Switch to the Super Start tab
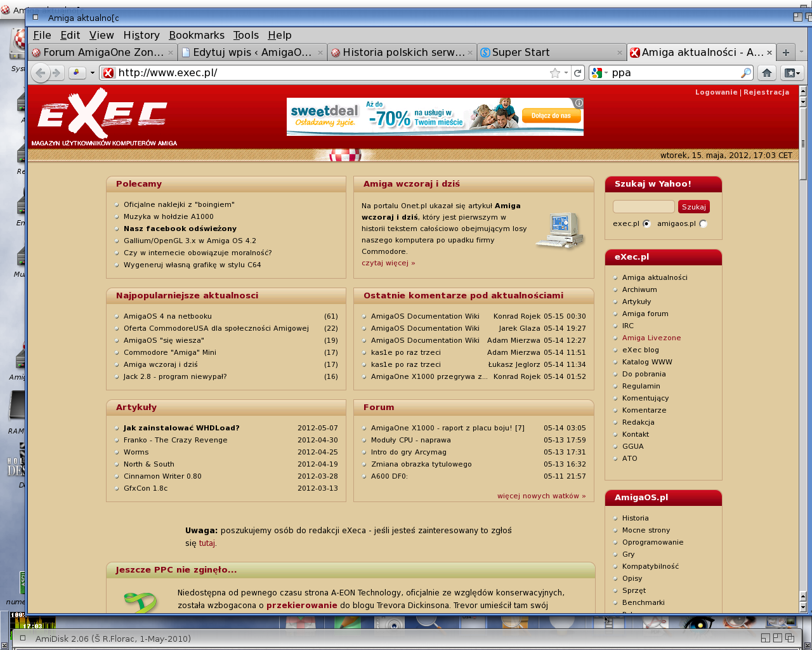Image resolution: width=812 pixels, height=650 pixels. click(x=551, y=53)
